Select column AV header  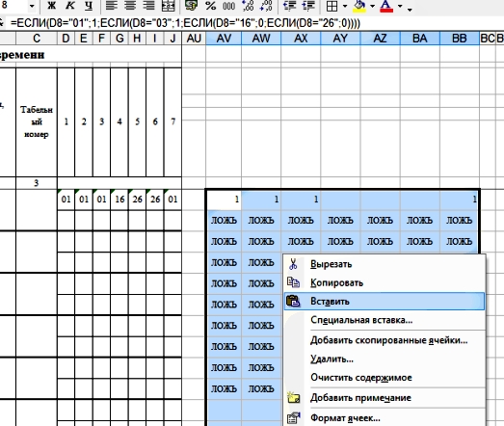[224, 39]
